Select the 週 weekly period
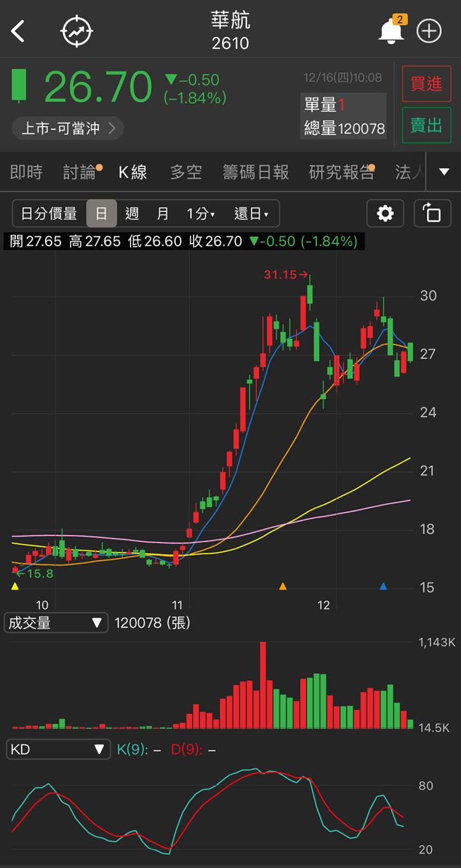 point(132,213)
